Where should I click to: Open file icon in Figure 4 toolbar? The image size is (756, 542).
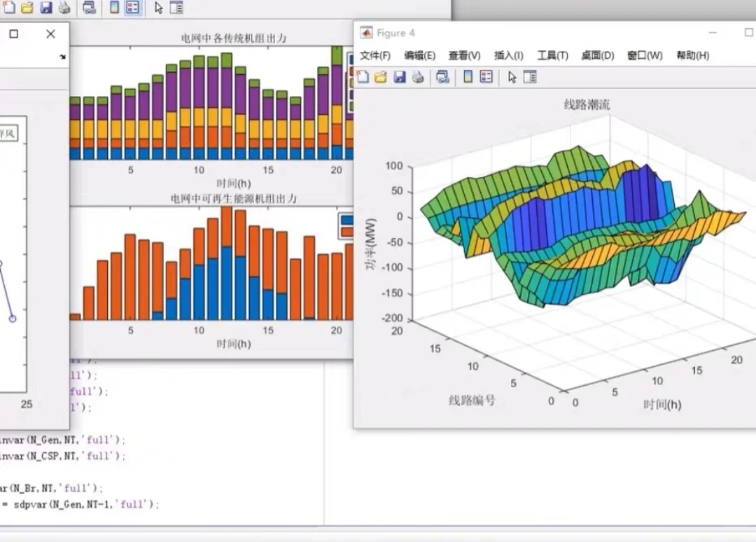click(x=381, y=77)
